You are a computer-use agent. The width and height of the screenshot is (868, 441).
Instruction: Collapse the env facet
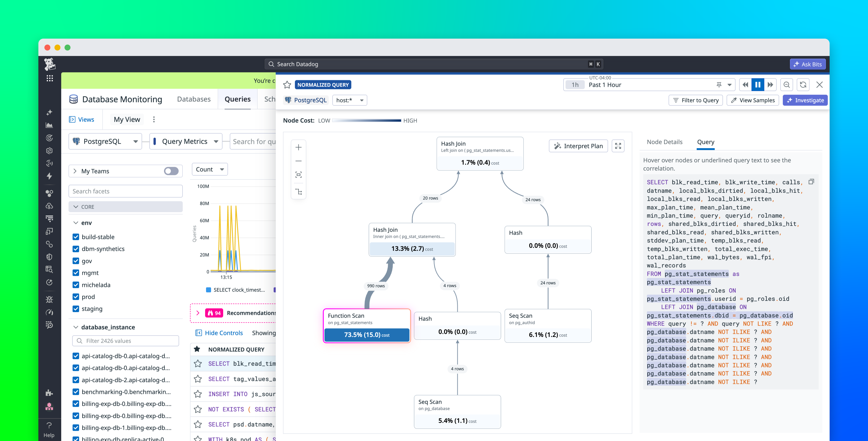coord(76,223)
